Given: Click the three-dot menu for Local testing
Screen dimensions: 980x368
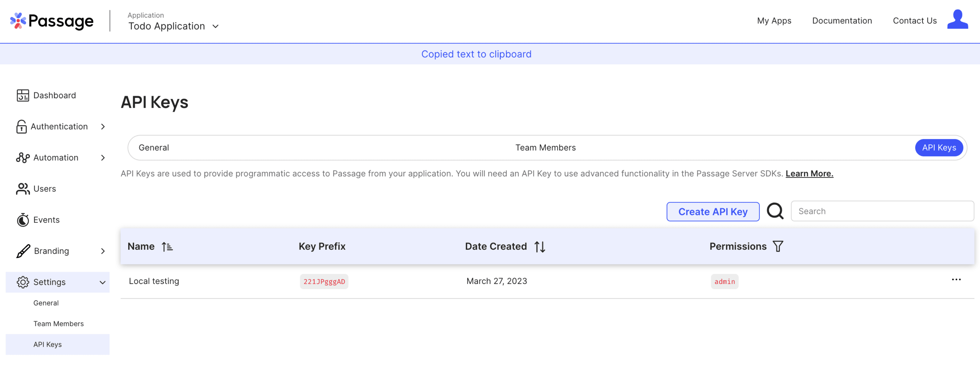Looking at the screenshot, I should coord(956,281).
